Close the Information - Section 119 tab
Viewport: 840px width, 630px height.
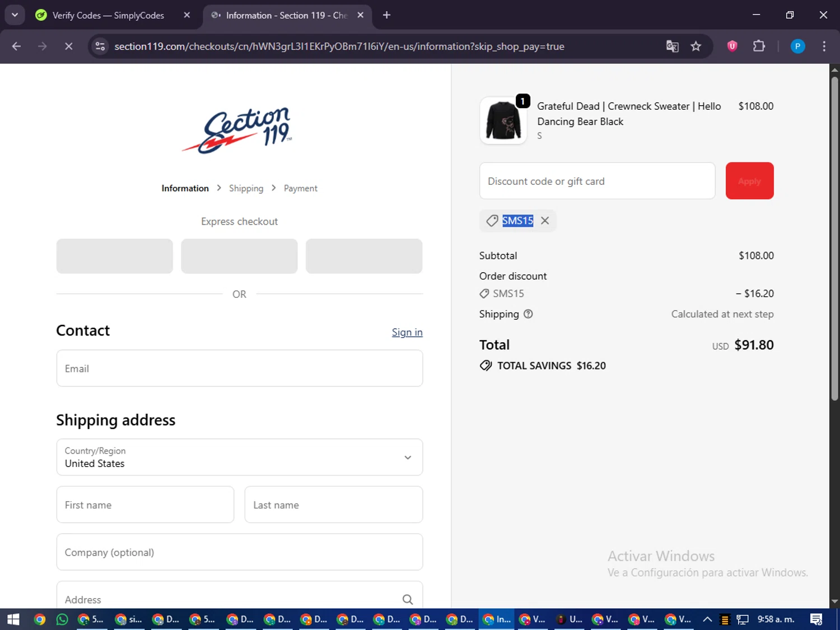tap(361, 15)
